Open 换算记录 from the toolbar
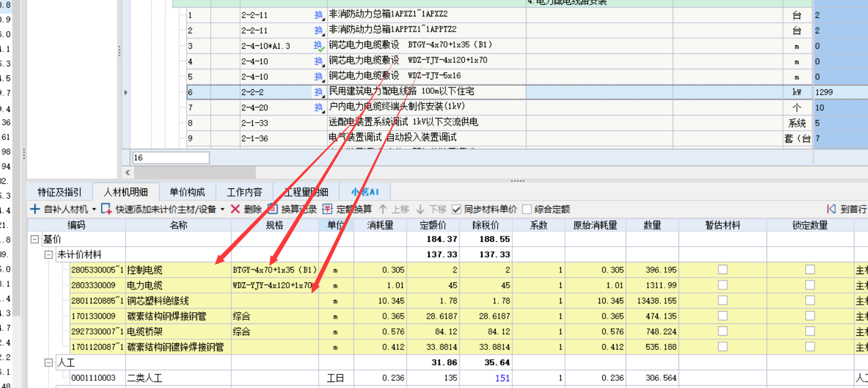The image size is (868, 388). point(292,209)
